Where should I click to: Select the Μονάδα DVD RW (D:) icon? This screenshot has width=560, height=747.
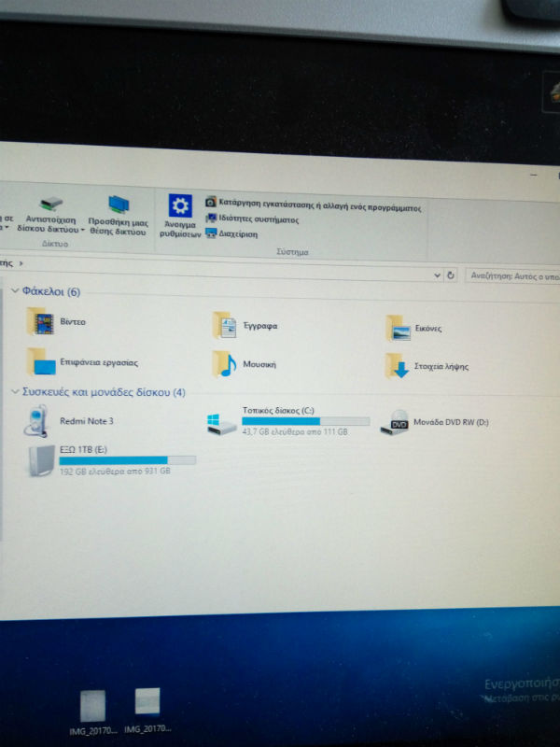(394, 423)
